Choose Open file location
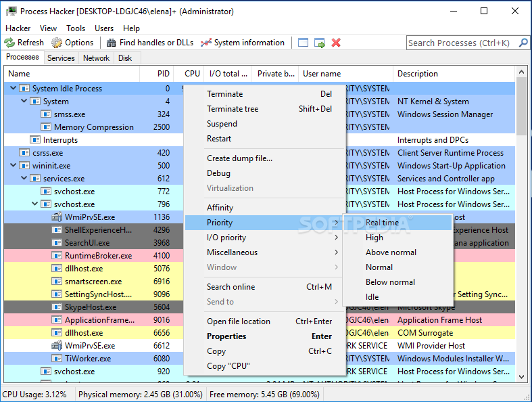 (x=265, y=321)
